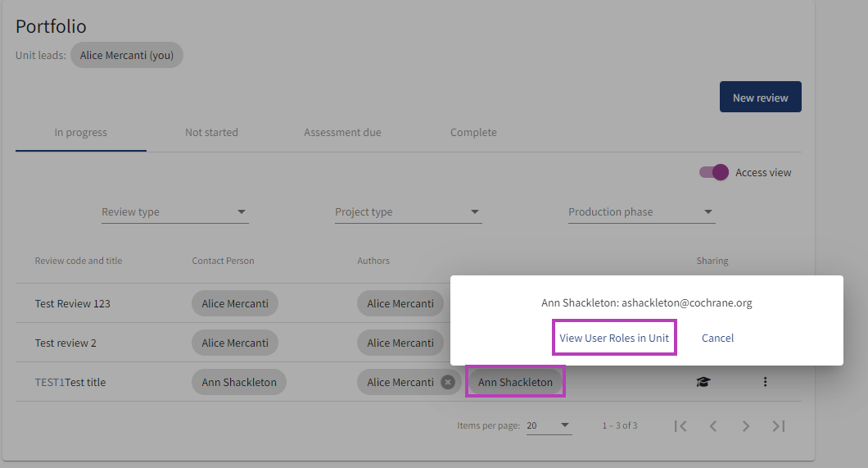Viewport: 868px width, 468px height.
Task: Toggle the Access view switch
Action: [x=713, y=172]
